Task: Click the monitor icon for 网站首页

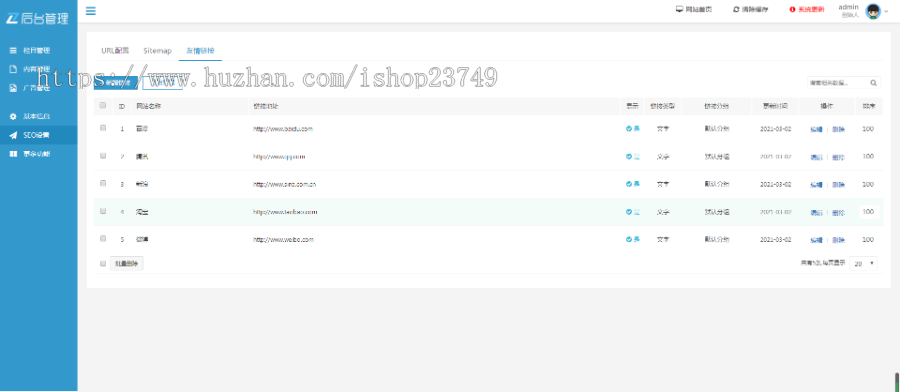Action: 680,9
